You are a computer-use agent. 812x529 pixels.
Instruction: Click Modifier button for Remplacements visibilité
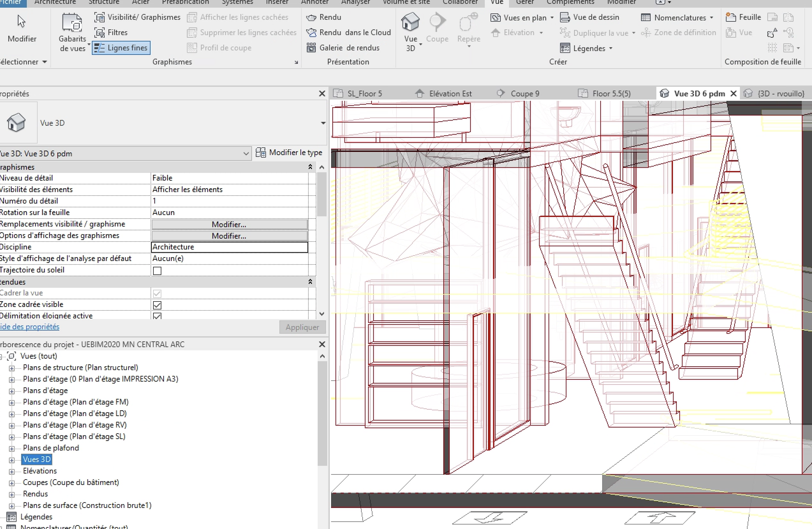click(x=229, y=225)
